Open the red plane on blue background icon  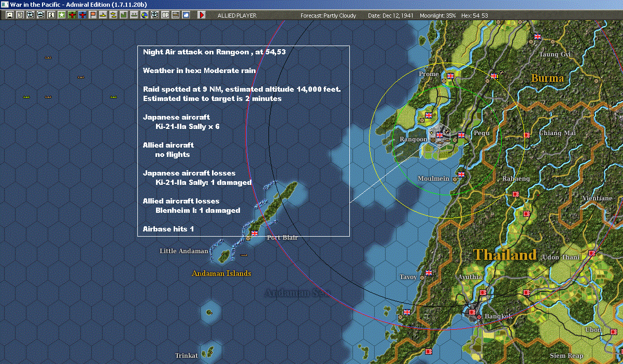click(82, 15)
